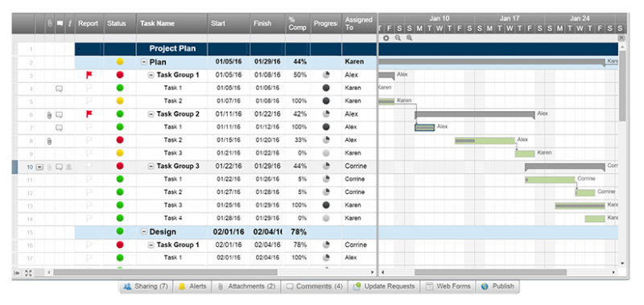Toggle the report flag on row 16
Image resolution: width=644 pixels, height=305 pixels.
point(89,245)
